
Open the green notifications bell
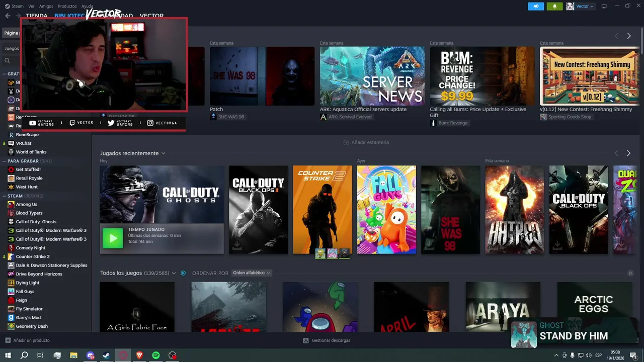click(x=555, y=6)
